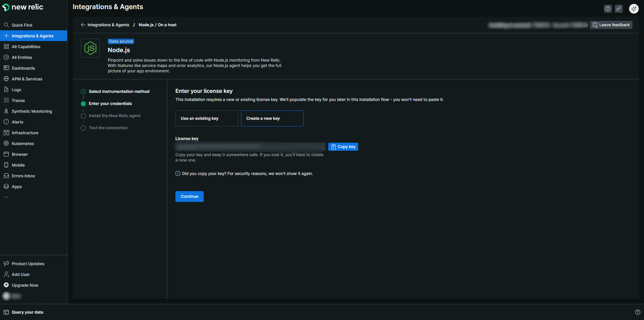The height and width of the screenshot is (320, 644).
Task: Select the Create a new key option
Action: coord(272,118)
